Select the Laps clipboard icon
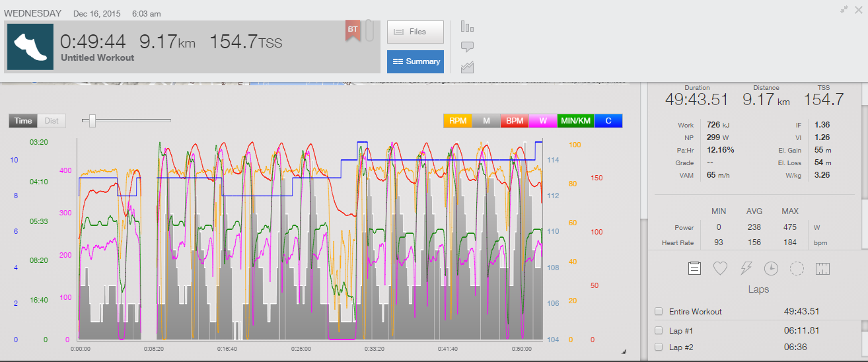The height and width of the screenshot is (362, 868). pos(694,268)
